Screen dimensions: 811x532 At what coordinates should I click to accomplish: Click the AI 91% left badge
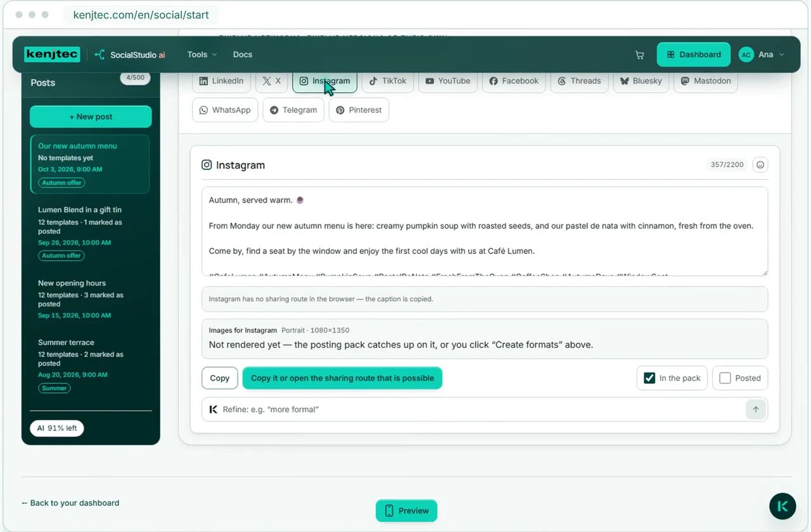tap(57, 428)
